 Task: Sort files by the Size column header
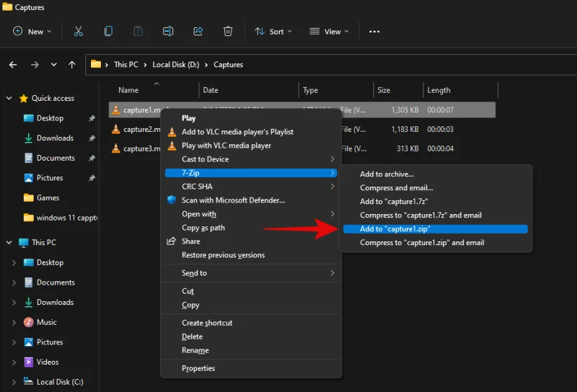pos(384,91)
